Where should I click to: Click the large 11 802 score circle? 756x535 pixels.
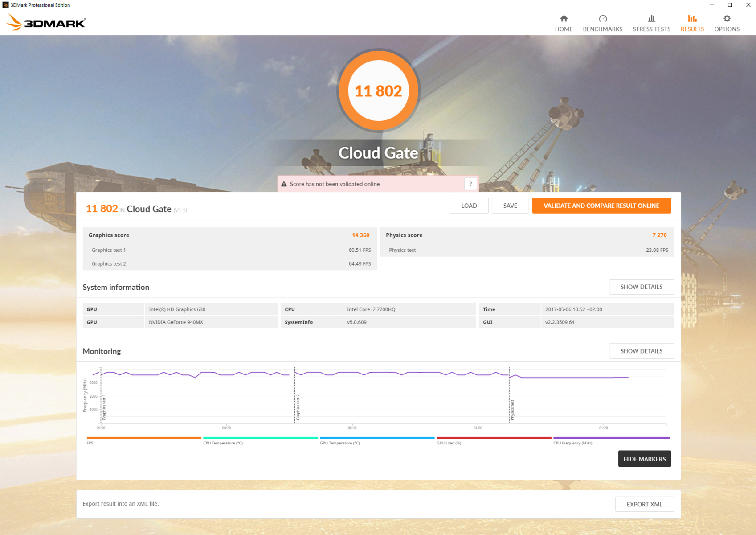click(378, 91)
